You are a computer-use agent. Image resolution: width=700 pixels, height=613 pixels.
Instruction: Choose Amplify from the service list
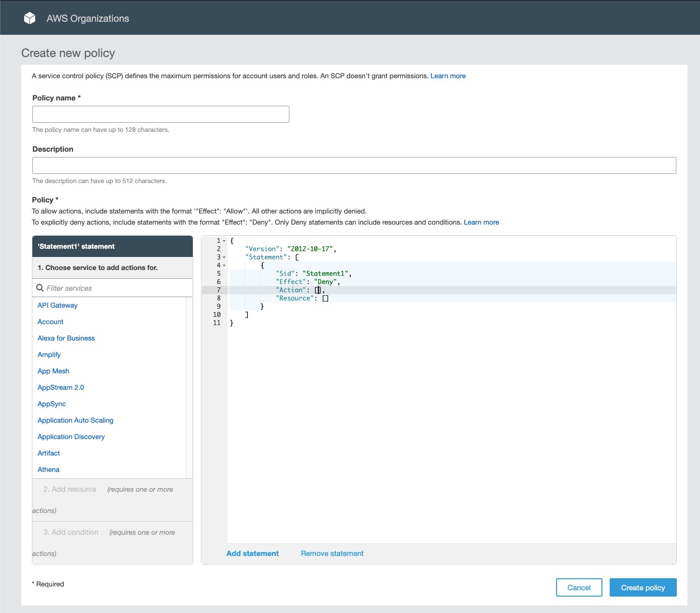49,355
